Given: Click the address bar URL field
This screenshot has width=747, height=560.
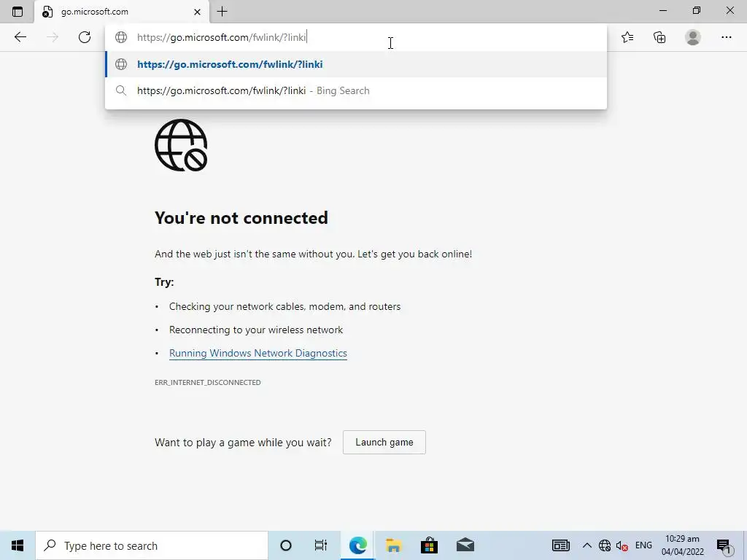Looking at the screenshot, I should [x=356, y=37].
